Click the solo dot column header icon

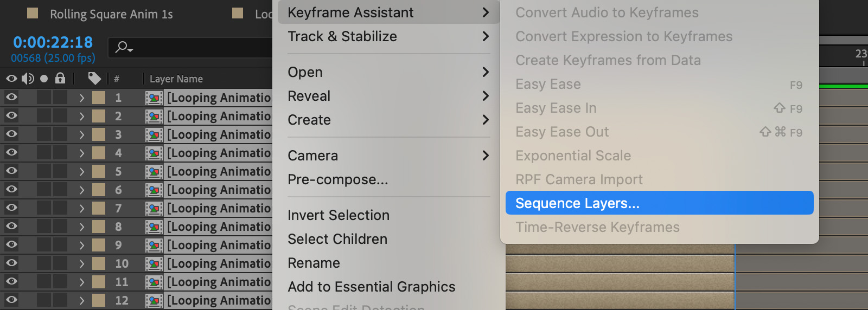click(x=44, y=79)
